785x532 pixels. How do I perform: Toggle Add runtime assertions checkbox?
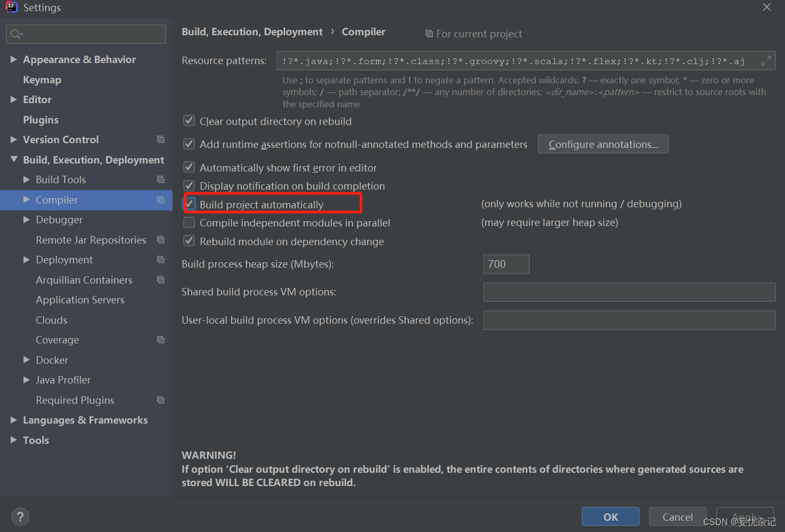[189, 144]
